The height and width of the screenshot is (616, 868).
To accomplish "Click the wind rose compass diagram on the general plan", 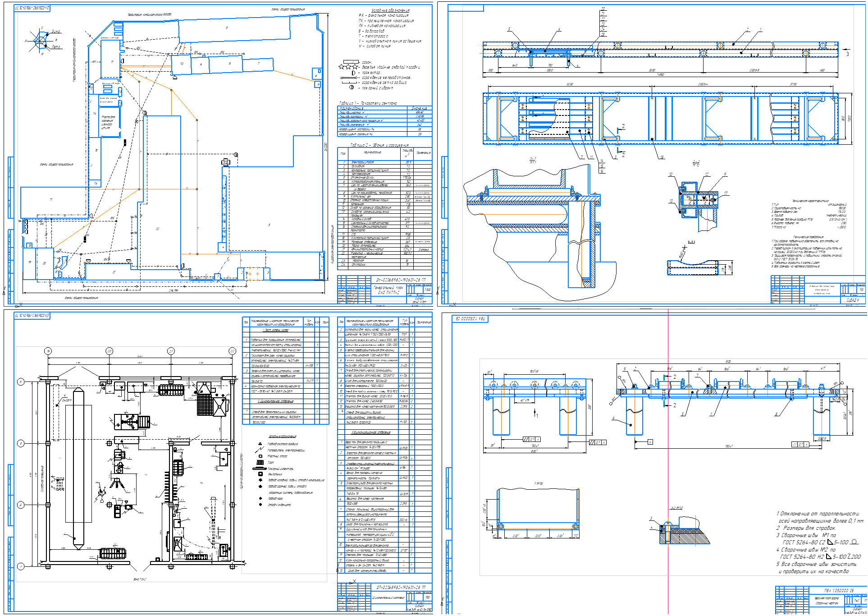I will pos(40,41).
